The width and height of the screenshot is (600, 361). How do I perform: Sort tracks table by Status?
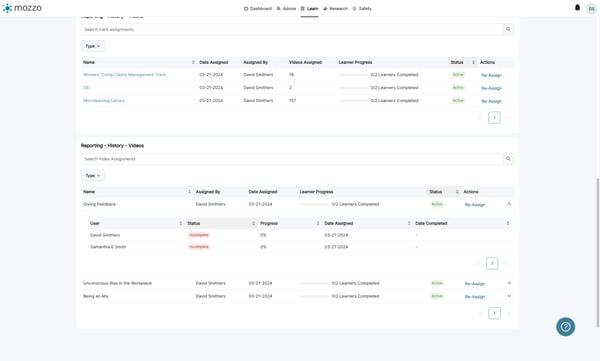pos(473,62)
